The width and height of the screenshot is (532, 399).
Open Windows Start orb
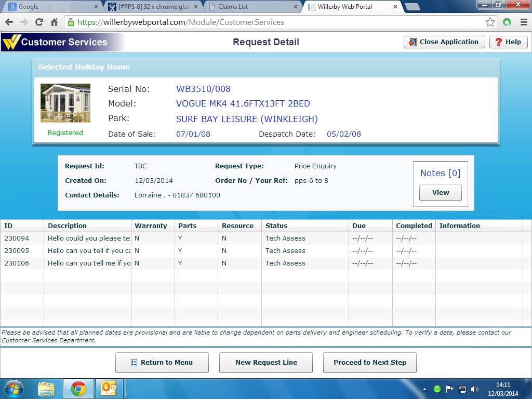[14, 389]
